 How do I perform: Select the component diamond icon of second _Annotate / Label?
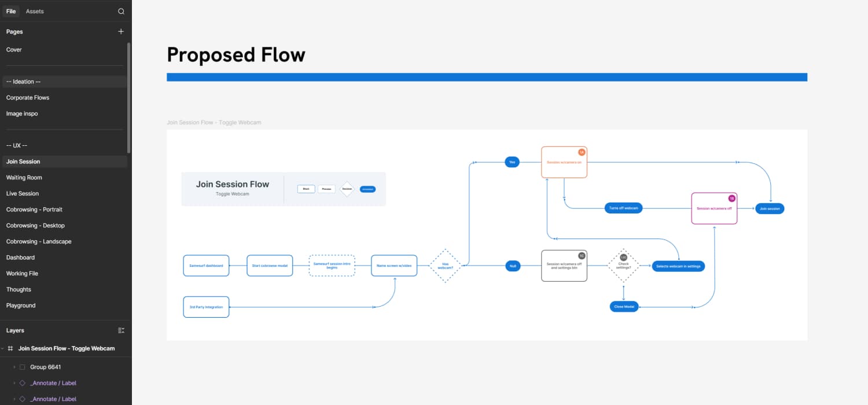coord(22,399)
